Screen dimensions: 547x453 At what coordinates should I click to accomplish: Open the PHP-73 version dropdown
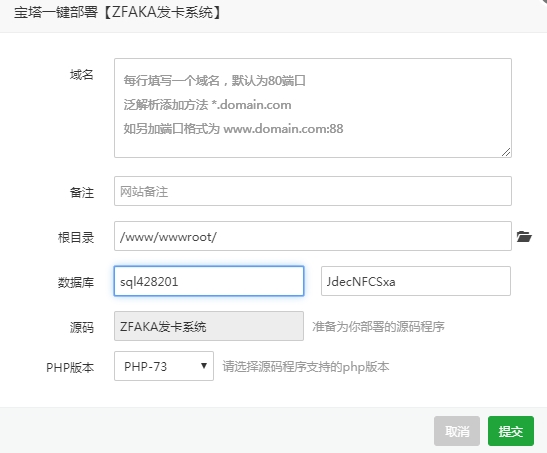point(164,366)
